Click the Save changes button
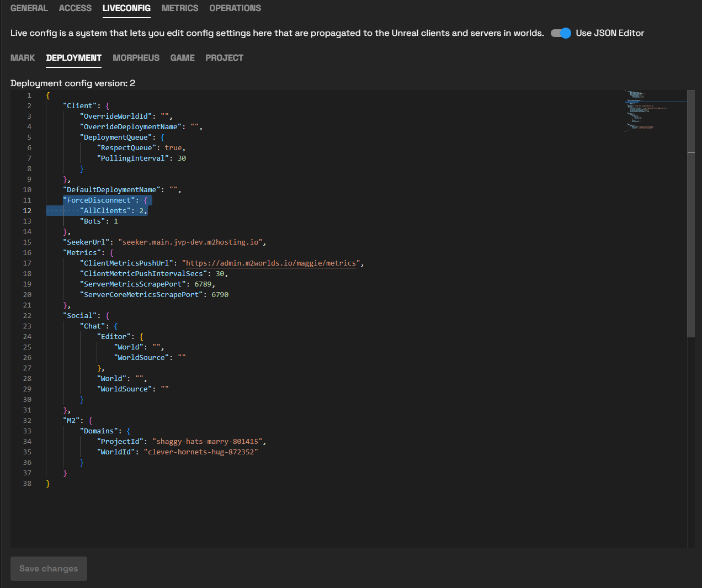The height and width of the screenshot is (588, 702). click(49, 569)
